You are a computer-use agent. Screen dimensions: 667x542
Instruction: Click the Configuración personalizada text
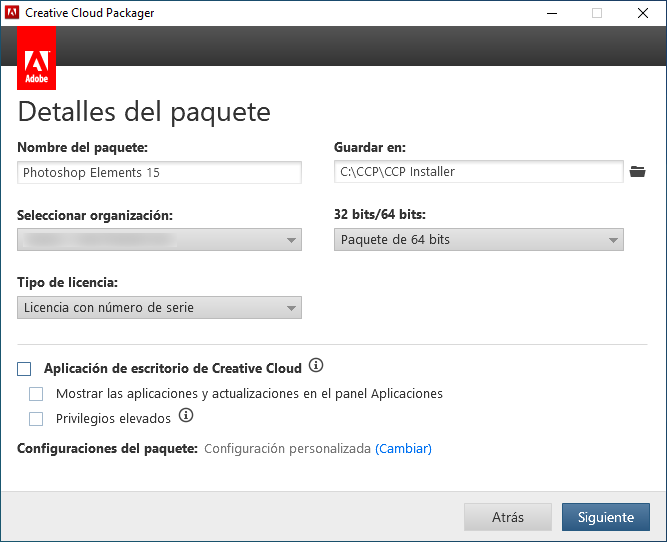point(287,449)
